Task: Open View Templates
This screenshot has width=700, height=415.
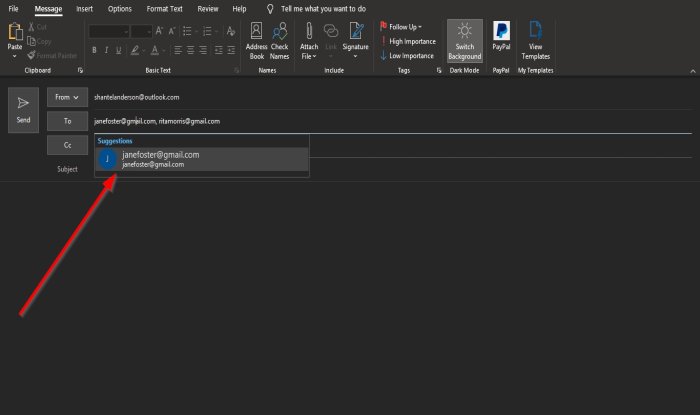Action: 535,41
